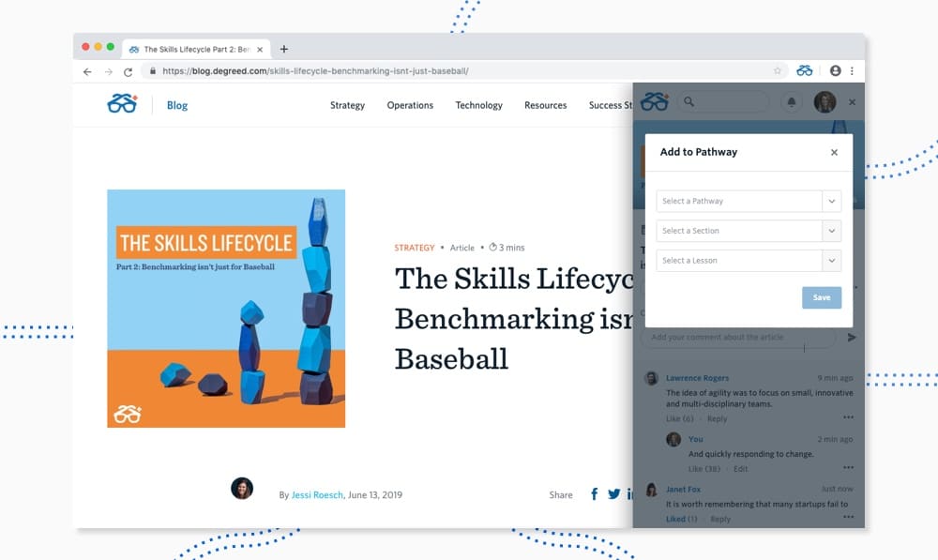The height and width of the screenshot is (560, 938).
Task: Open the browser profile account icon
Action: 835,70
